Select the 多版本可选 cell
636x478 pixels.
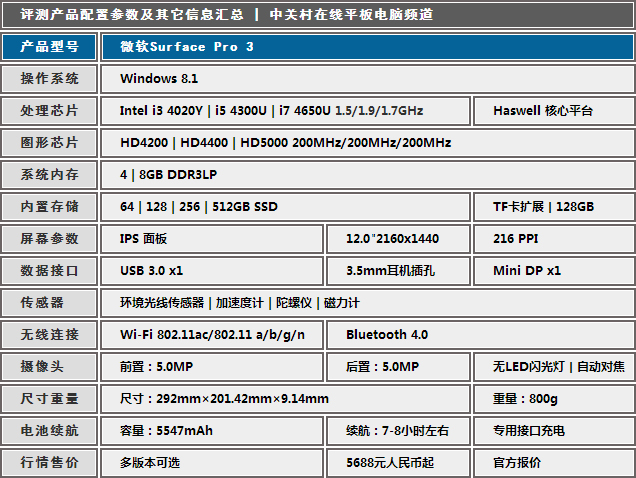[x=212, y=463]
